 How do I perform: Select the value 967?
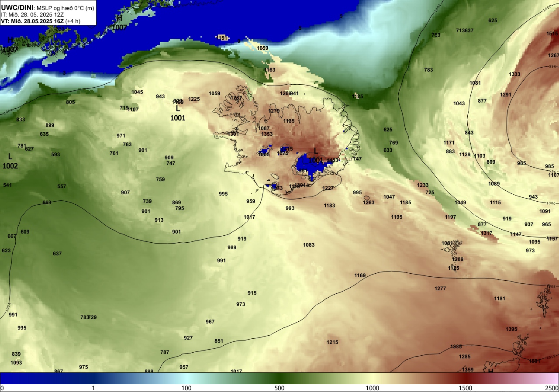click(210, 322)
